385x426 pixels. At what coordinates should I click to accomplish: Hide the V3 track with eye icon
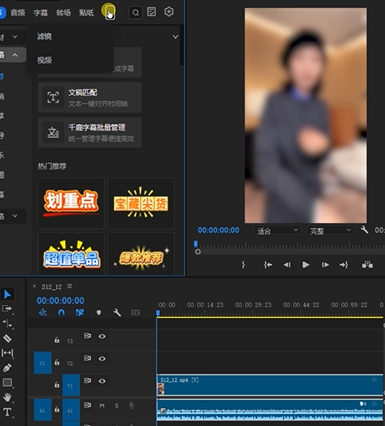[x=102, y=336]
